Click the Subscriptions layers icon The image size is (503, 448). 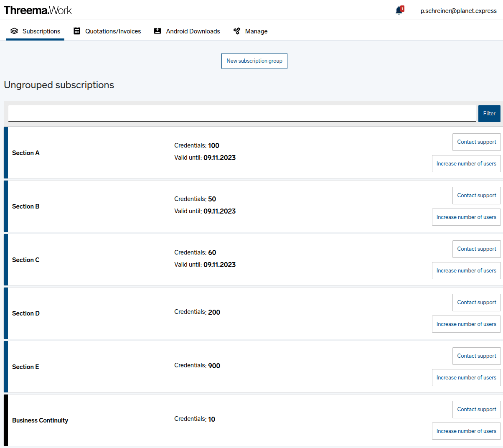(x=14, y=31)
